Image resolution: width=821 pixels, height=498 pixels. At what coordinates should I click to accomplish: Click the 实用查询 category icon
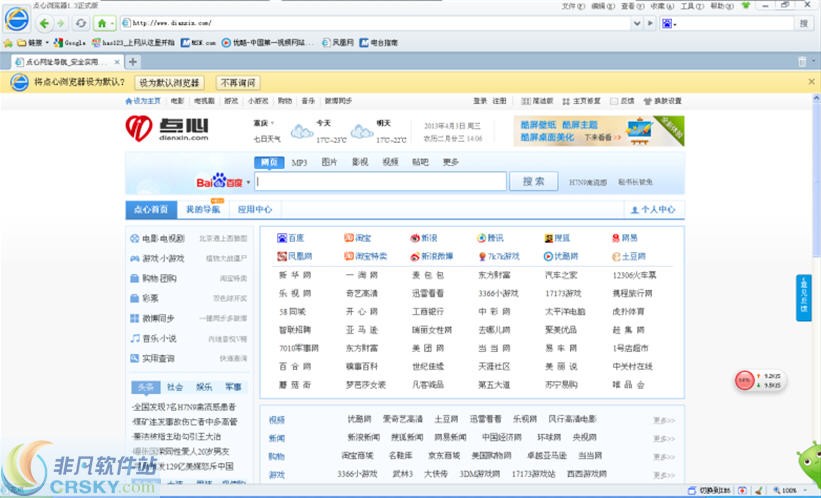[x=135, y=358]
